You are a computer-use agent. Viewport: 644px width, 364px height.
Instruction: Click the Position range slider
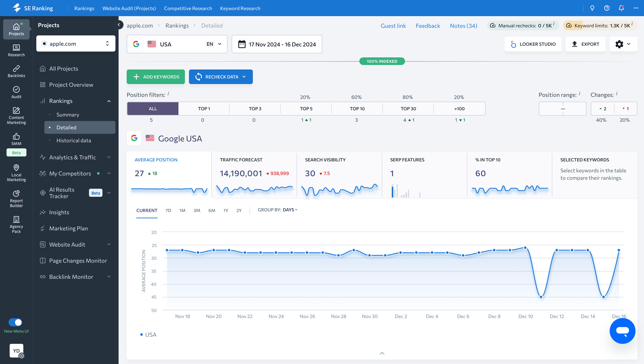pyautogui.click(x=562, y=108)
